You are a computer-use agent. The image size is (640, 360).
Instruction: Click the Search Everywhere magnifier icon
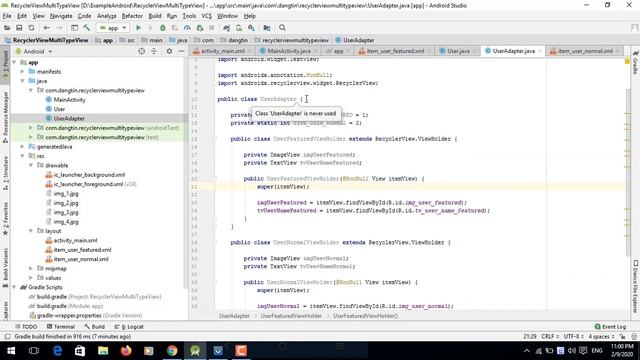pos(282,28)
